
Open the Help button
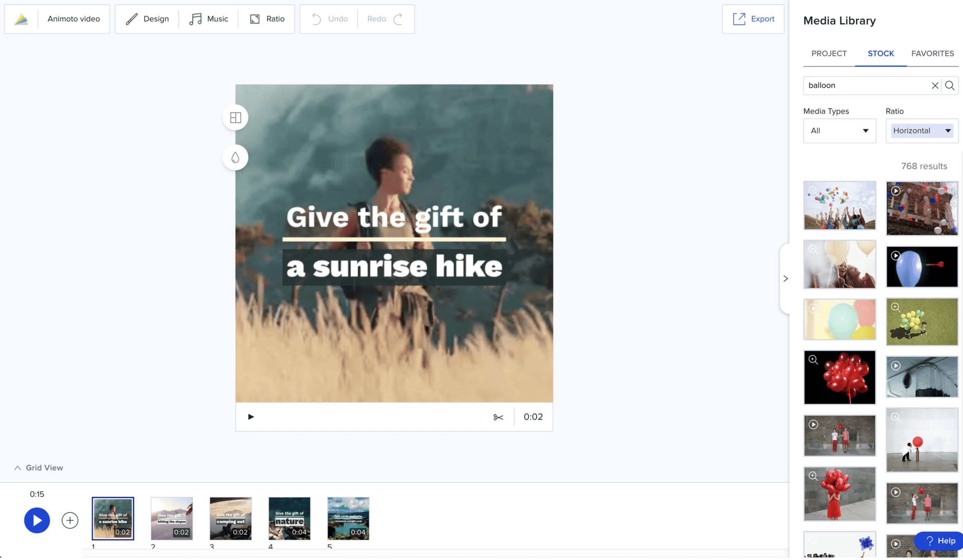pos(940,541)
